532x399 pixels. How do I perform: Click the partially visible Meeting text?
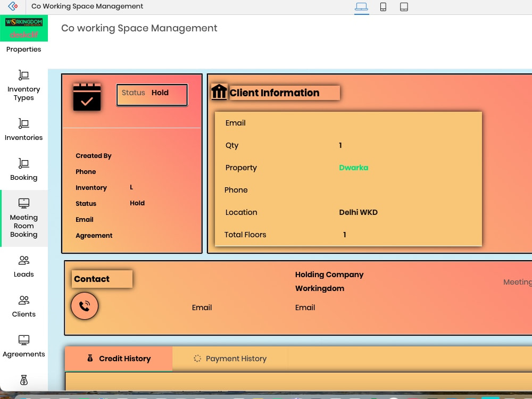[518, 282]
